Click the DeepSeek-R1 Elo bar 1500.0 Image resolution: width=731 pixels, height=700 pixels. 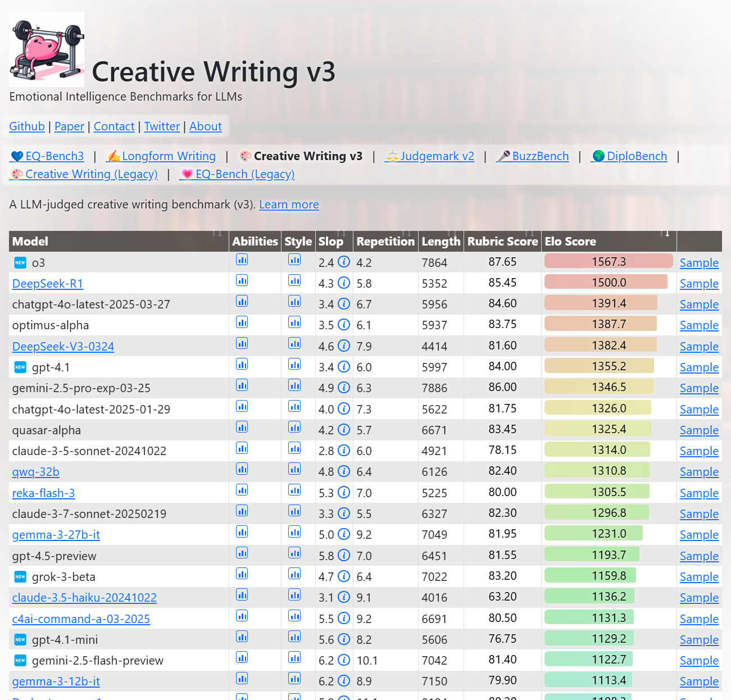(x=606, y=282)
